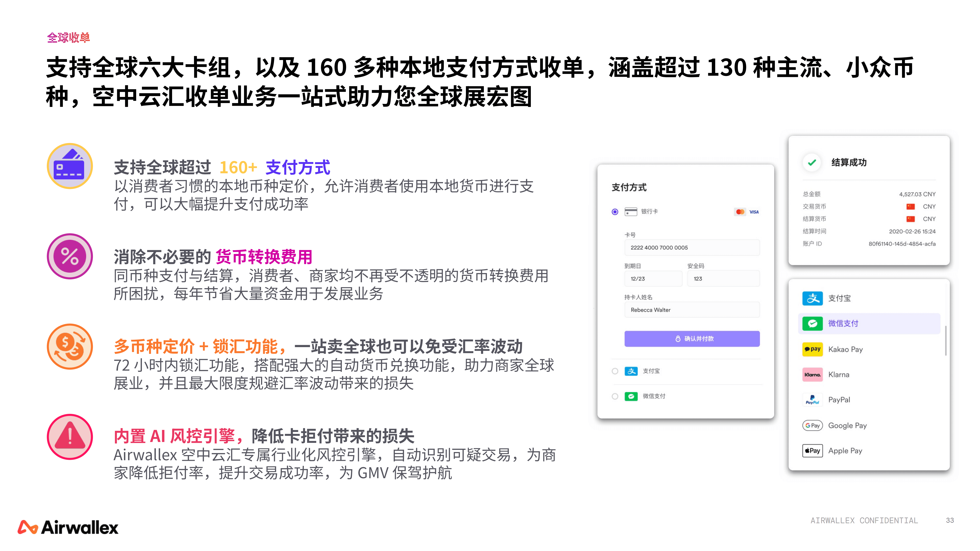The image size is (980, 551).
Task: Click the Google Pay icon
Action: coord(813,425)
